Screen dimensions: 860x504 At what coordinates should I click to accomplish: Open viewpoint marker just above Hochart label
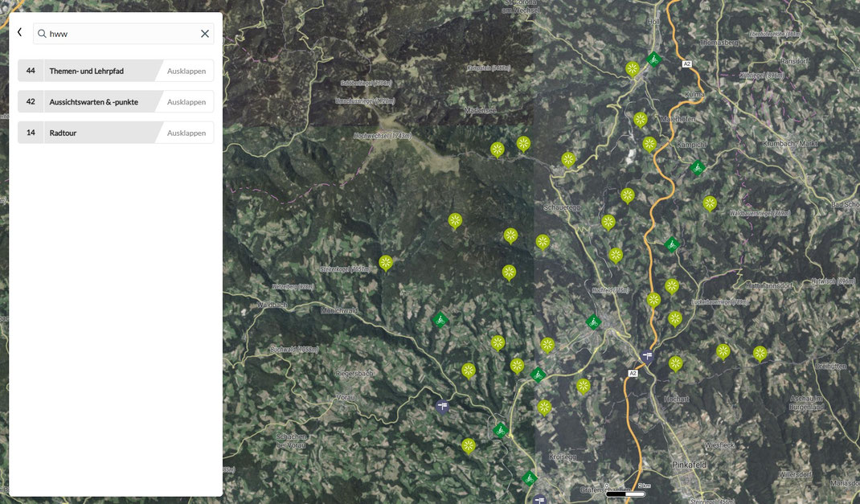point(676,364)
